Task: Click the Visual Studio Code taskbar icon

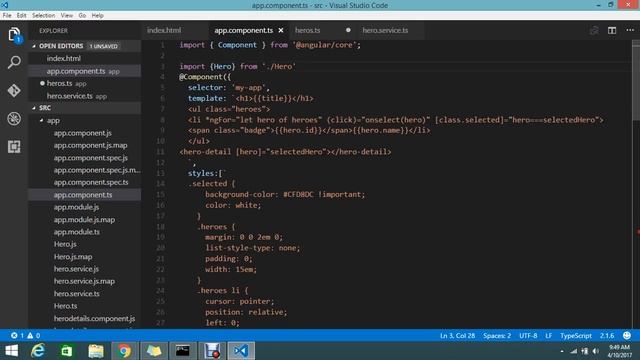Action: [x=241, y=351]
